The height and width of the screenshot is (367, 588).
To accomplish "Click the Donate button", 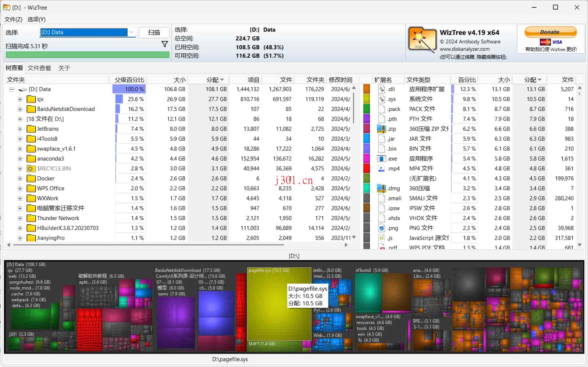I will [550, 32].
